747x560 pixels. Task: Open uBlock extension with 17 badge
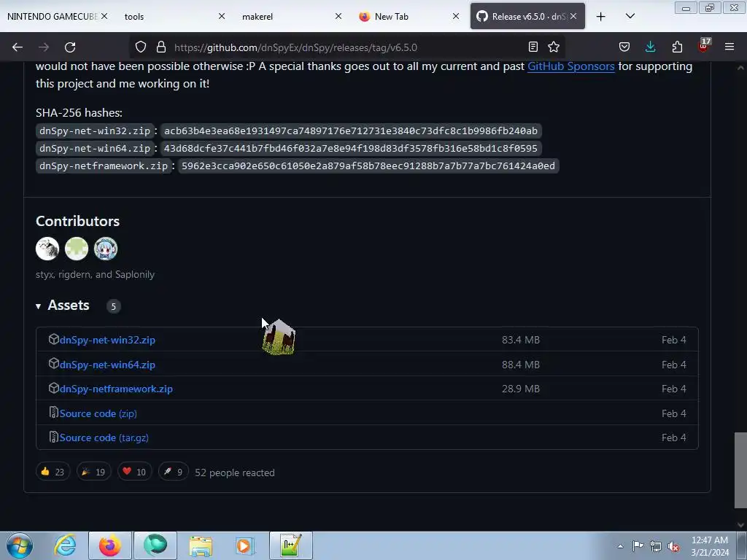click(704, 46)
